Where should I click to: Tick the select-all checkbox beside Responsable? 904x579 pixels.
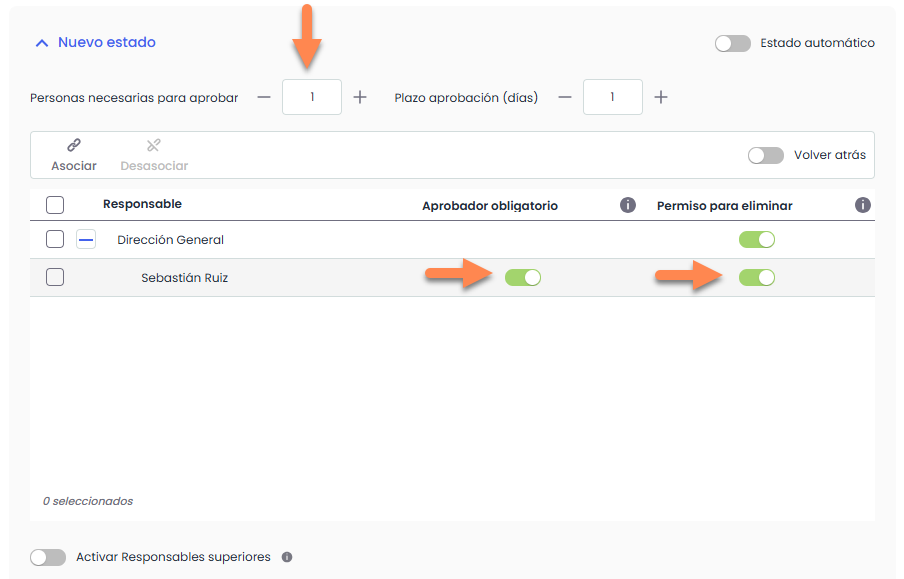55,205
